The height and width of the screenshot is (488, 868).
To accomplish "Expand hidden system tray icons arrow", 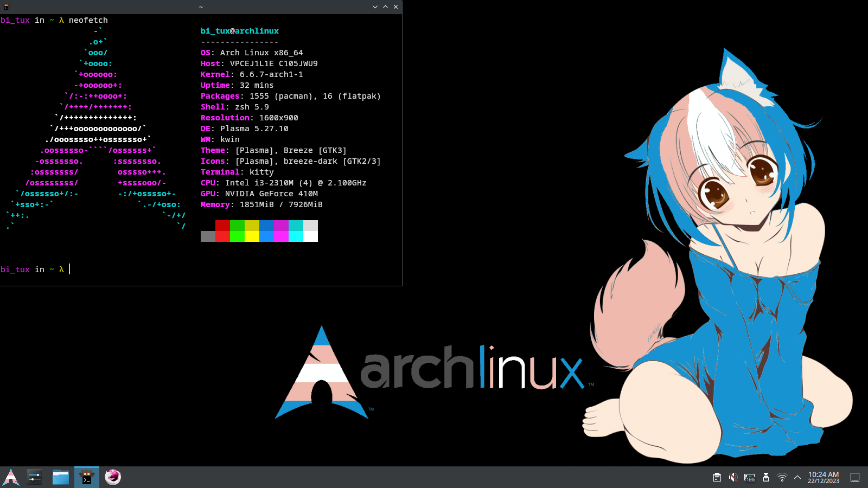I will (x=797, y=478).
